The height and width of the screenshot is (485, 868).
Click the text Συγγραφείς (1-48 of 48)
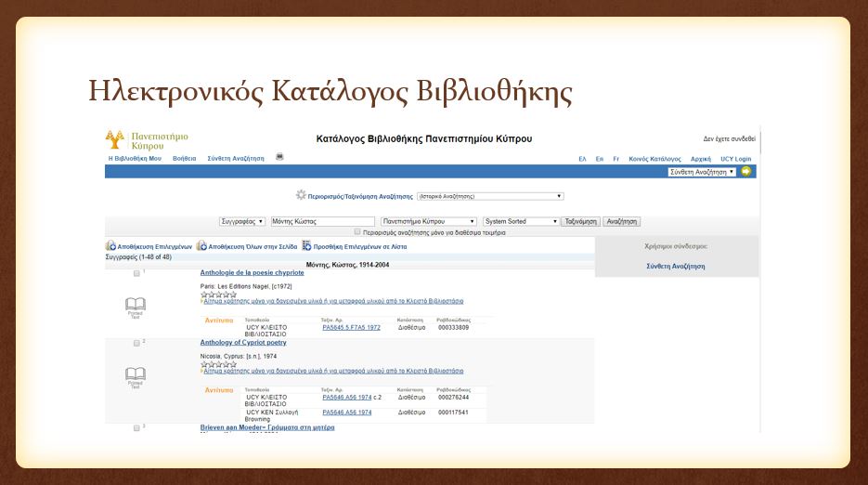138,257
